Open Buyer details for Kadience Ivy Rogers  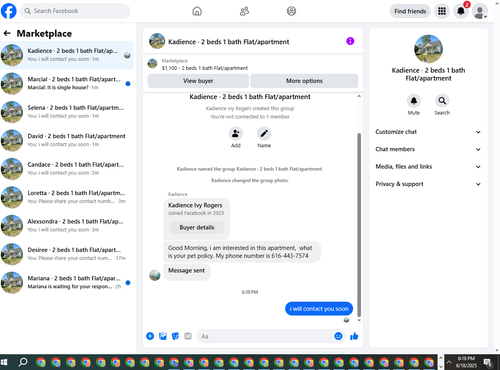click(197, 227)
